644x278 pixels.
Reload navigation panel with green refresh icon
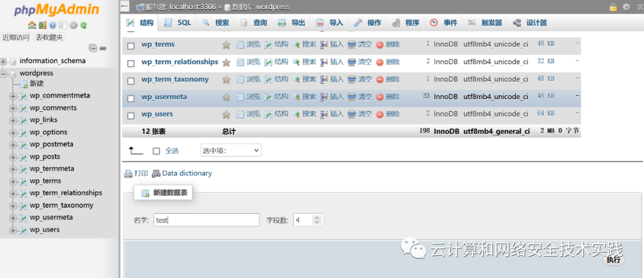point(84,25)
